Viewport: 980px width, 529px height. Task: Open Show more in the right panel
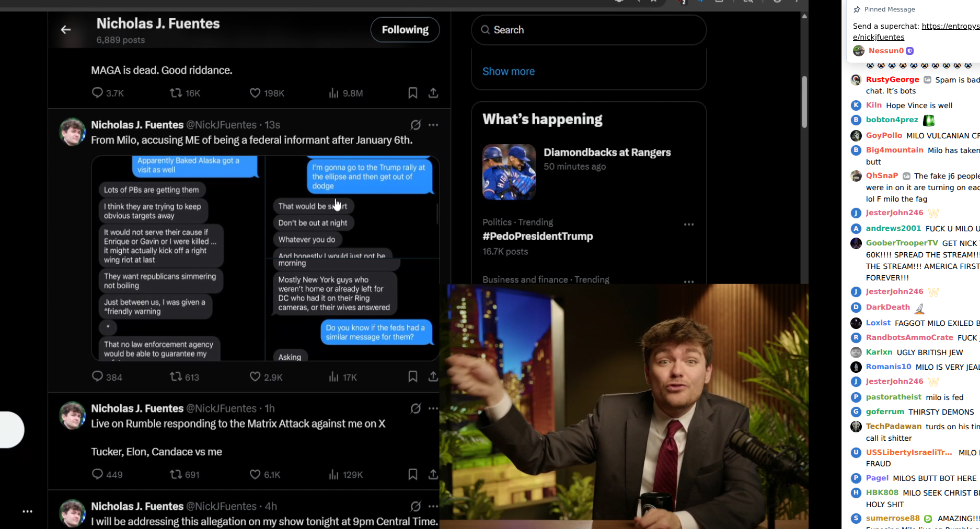tap(508, 72)
